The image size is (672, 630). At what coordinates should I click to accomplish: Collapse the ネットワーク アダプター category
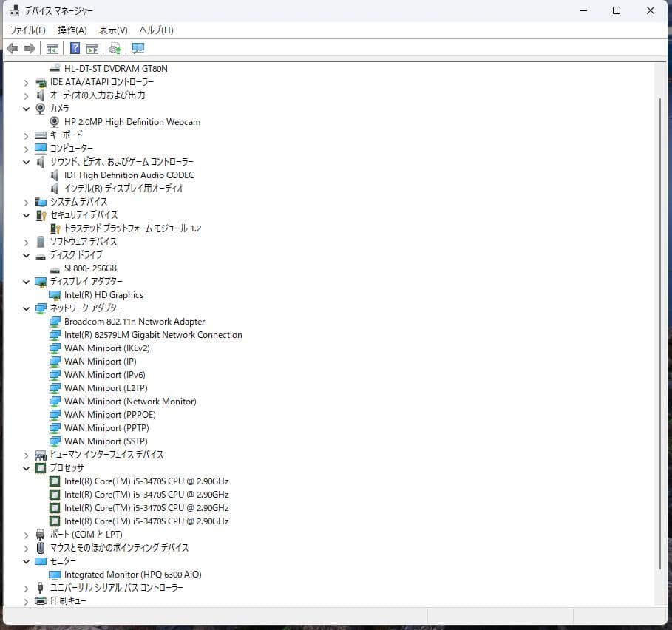tap(27, 308)
